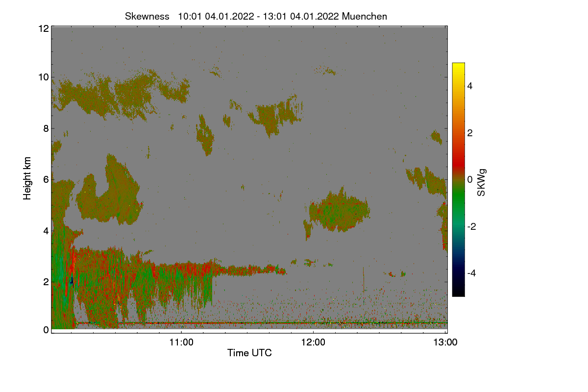This screenshot has height=392, width=588.
Task: Click the 'Time UTC' axis title
Action: click(249, 353)
